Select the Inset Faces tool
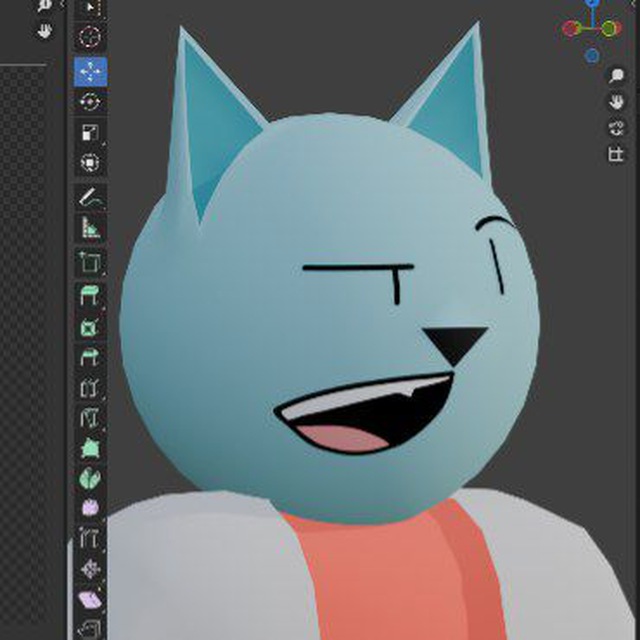The image size is (640, 640). pos(90,327)
